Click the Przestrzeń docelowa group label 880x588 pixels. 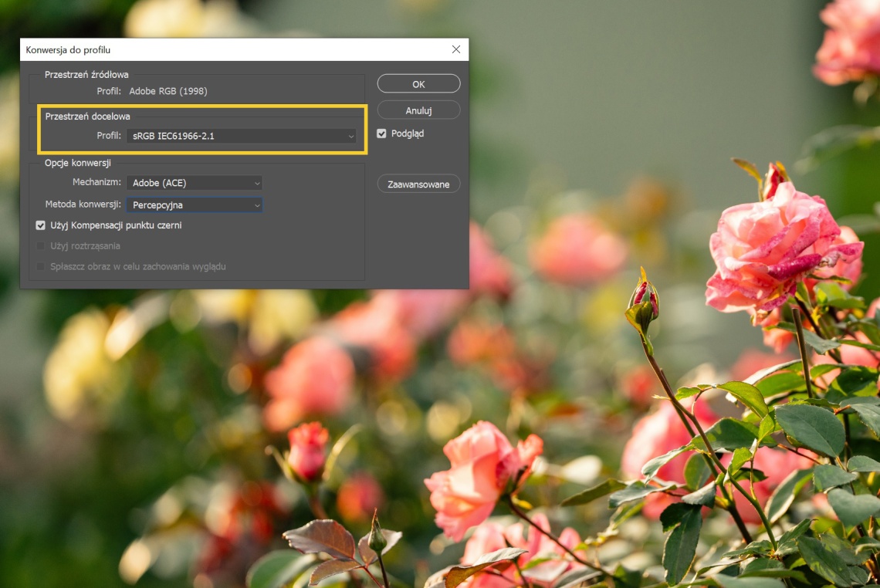pyautogui.click(x=87, y=117)
